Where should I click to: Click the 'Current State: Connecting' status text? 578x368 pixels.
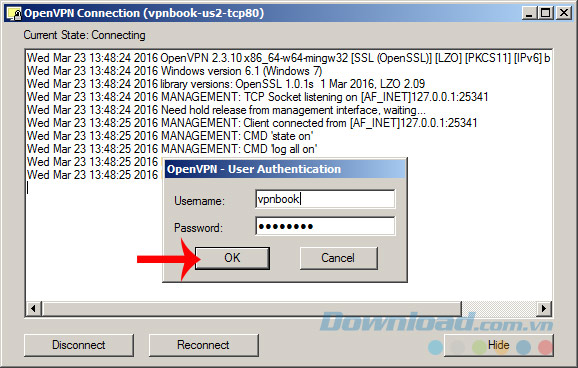pos(84,35)
